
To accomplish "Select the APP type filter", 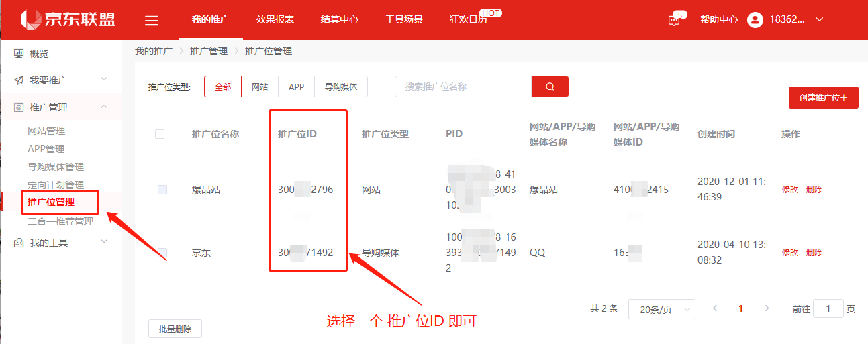I will click(x=296, y=87).
